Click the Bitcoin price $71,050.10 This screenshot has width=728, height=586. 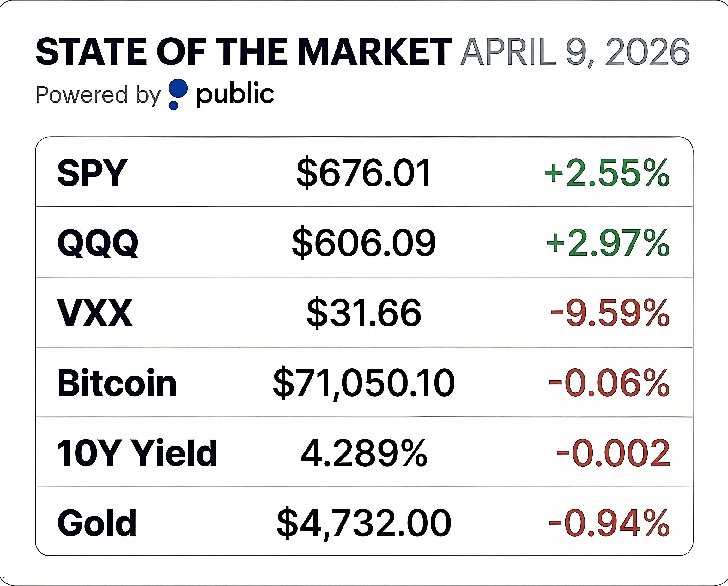[x=364, y=383]
